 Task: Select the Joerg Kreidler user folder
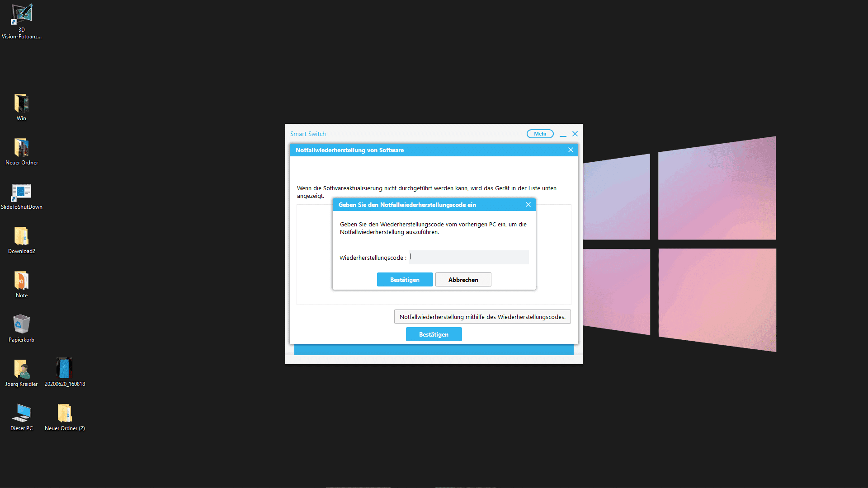[x=21, y=373]
